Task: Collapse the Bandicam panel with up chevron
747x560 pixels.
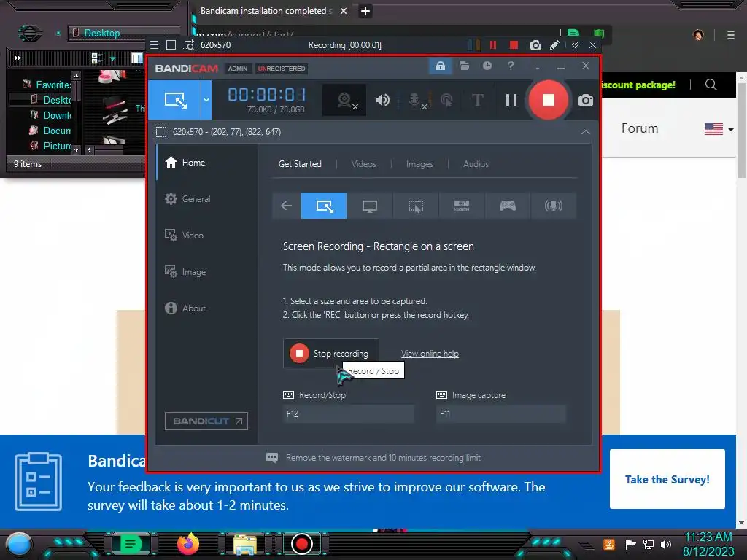Action: tap(586, 132)
